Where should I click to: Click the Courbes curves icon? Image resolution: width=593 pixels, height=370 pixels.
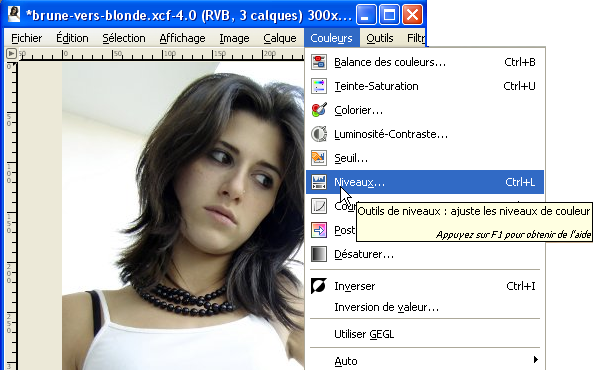coord(319,206)
